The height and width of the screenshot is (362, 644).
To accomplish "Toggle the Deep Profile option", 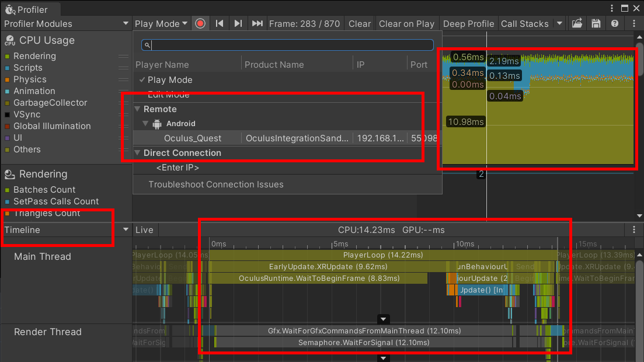I will pyautogui.click(x=468, y=24).
